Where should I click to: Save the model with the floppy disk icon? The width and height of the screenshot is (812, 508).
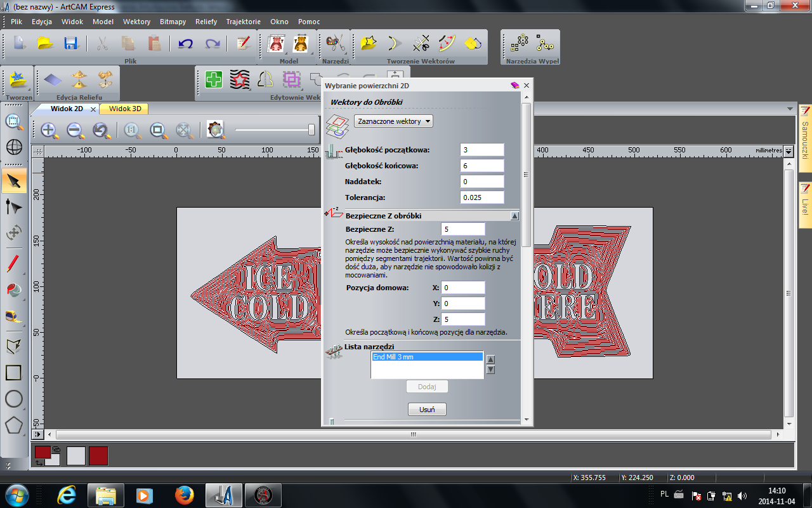coord(70,43)
